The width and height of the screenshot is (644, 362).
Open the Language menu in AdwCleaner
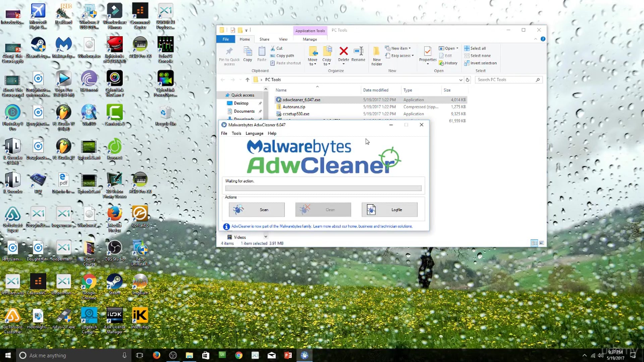click(x=254, y=133)
